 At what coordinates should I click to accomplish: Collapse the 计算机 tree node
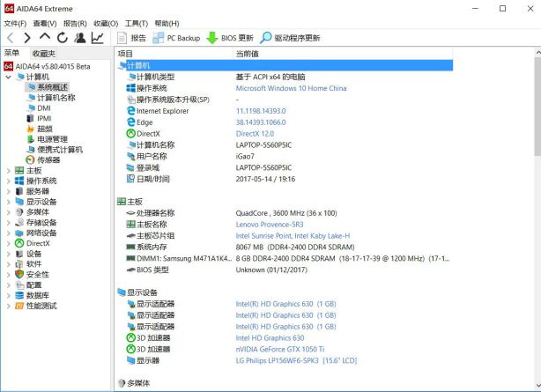(x=8, y=77)
